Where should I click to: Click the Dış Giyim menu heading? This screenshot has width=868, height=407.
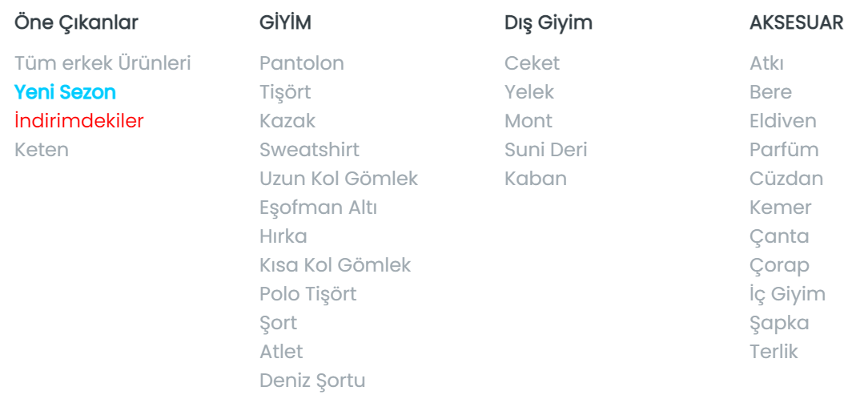pyautogui.click(x=549, y=23)
